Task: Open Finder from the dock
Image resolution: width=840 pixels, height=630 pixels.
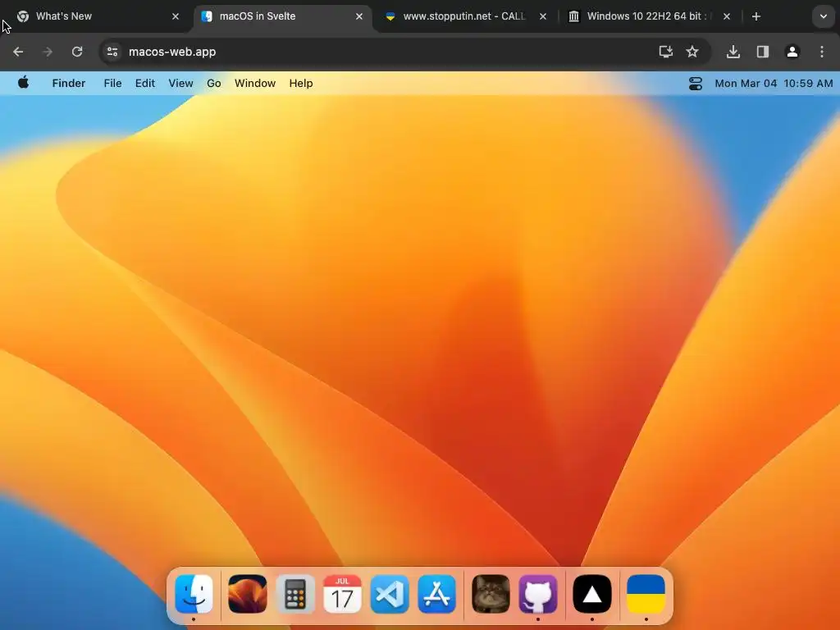Action: tap(194, 594)
